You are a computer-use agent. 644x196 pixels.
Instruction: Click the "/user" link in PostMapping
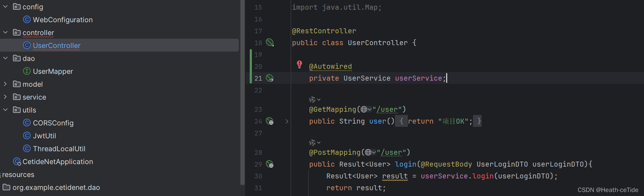pos(391,152)
